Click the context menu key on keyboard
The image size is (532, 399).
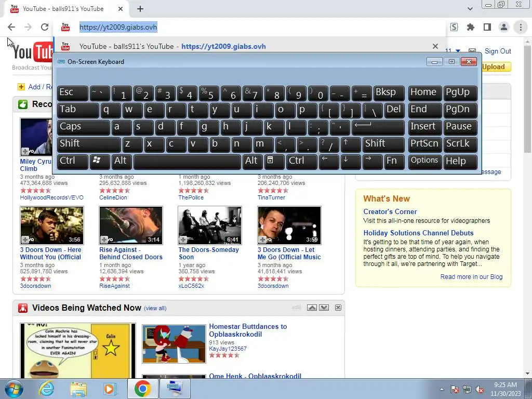[274, 161]
